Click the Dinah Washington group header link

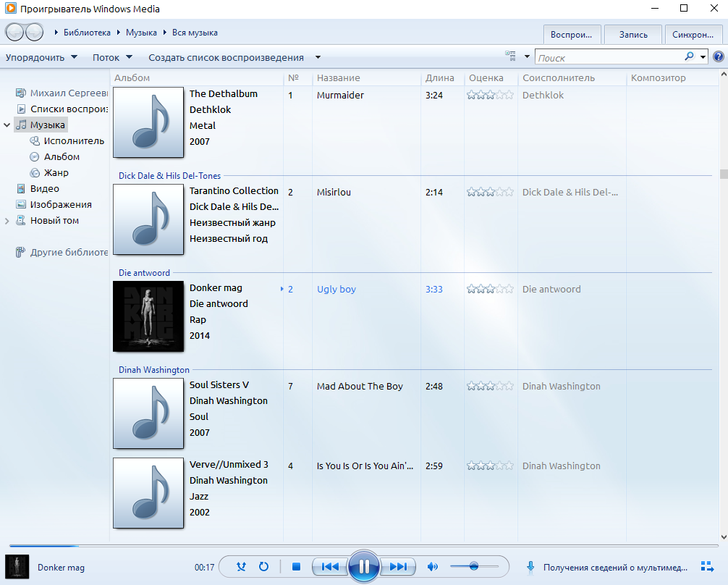click(x=154, y=370)
